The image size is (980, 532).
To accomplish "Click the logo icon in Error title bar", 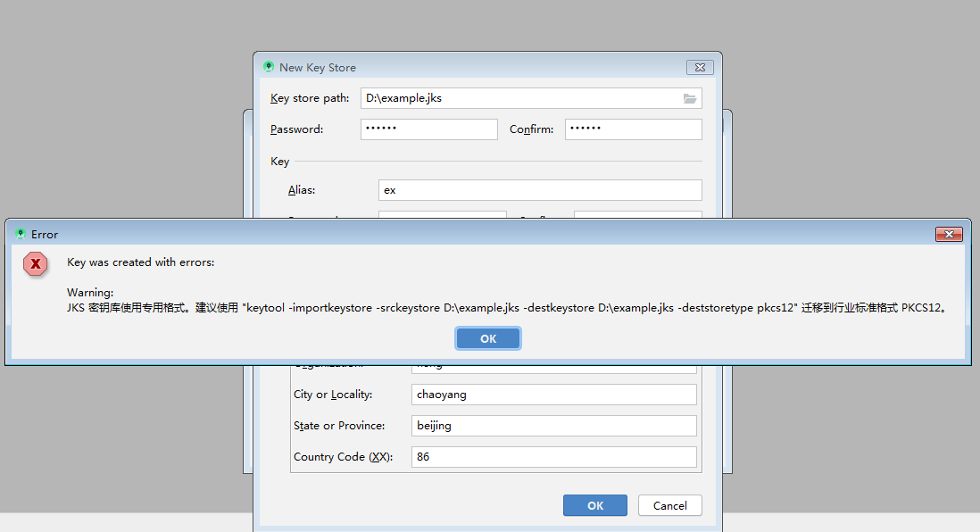I will [19, 234].
